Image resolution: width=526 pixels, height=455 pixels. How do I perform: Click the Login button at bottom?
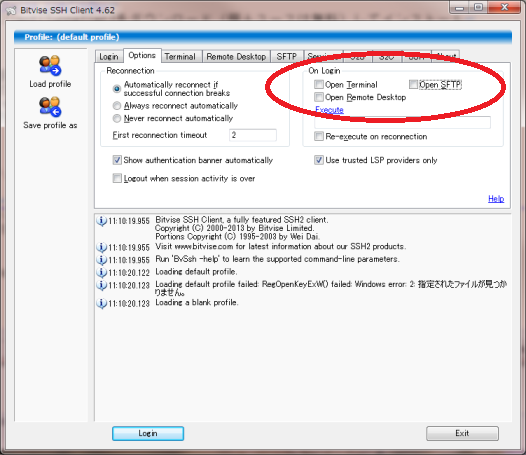148,433
